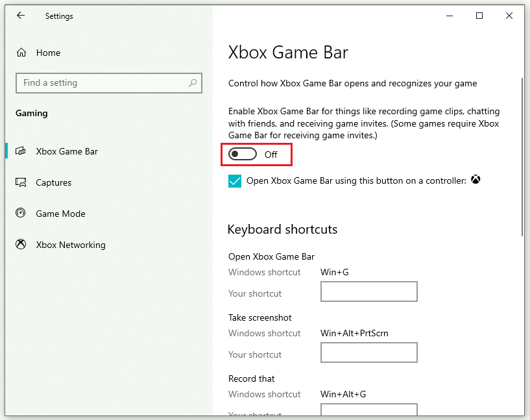Click the Win+Alt+G shortcut text

pos(343,394)
